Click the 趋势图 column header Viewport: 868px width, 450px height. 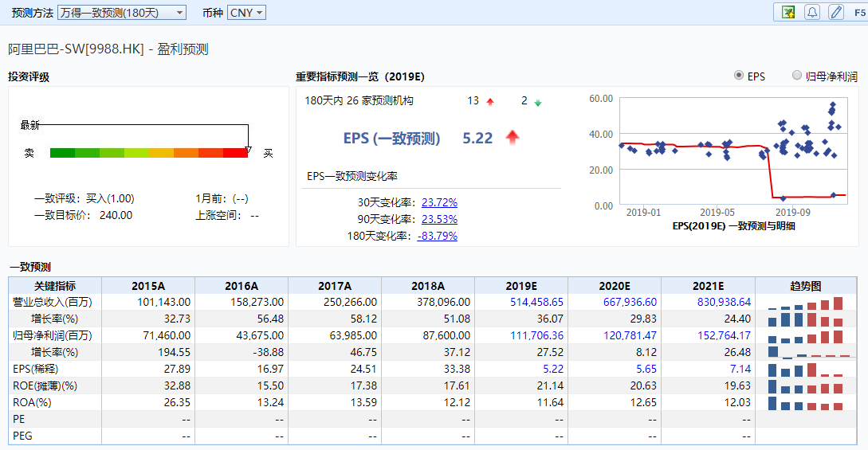pos(805,286)
